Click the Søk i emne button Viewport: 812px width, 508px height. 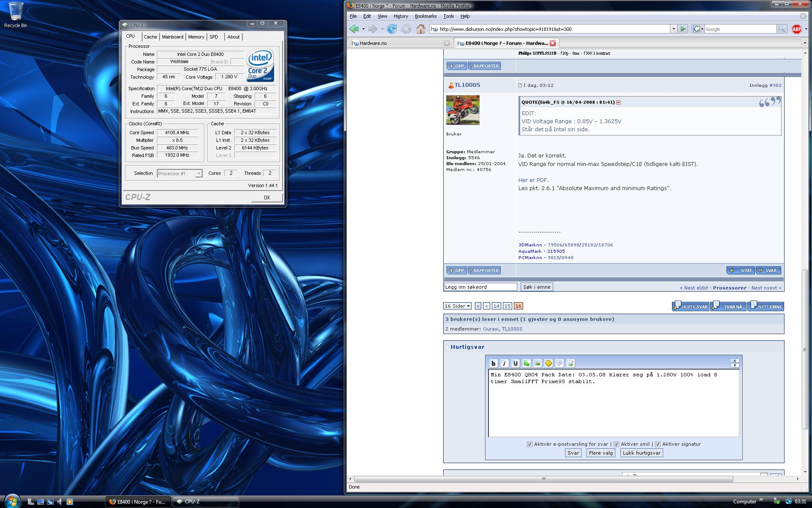click(x=537, y=287)
